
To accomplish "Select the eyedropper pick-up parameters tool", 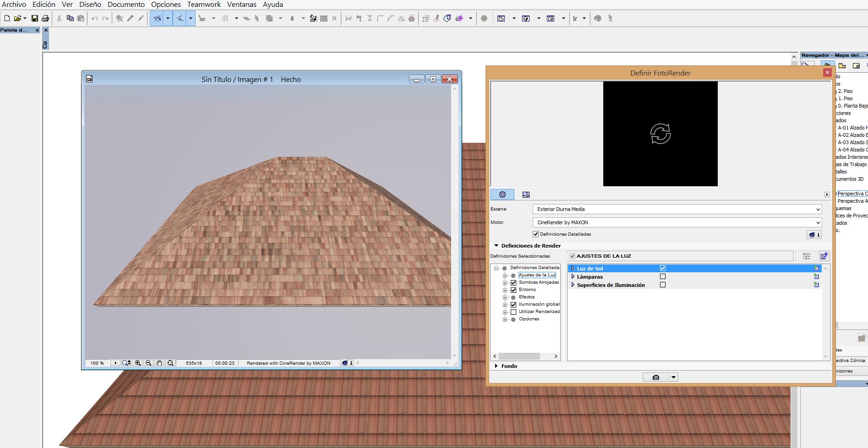I will click(x=130, y=18).
